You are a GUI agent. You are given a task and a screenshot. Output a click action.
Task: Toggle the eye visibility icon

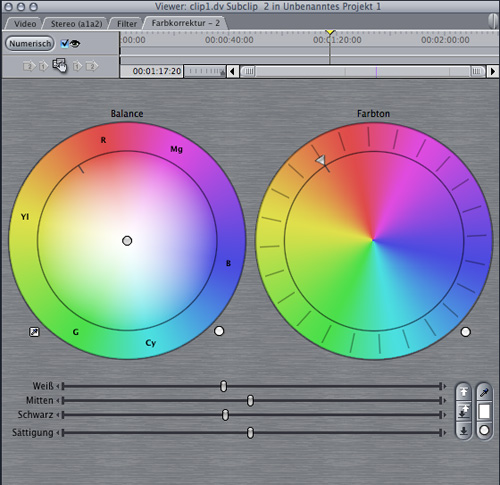point(75,44)
